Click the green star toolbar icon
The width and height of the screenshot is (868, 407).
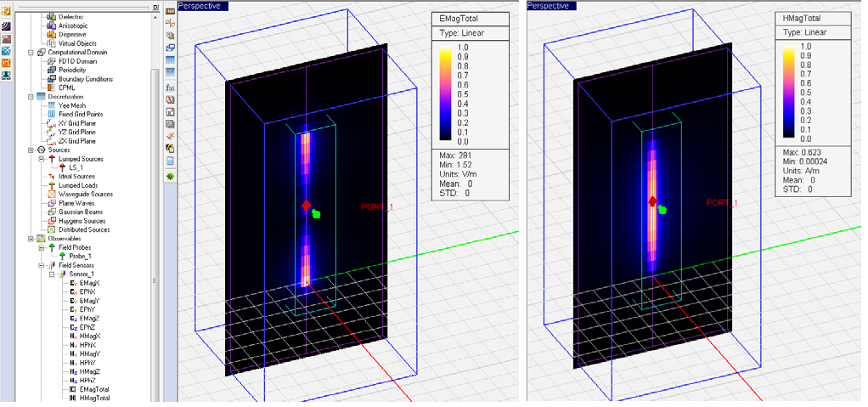pos(170,176)
